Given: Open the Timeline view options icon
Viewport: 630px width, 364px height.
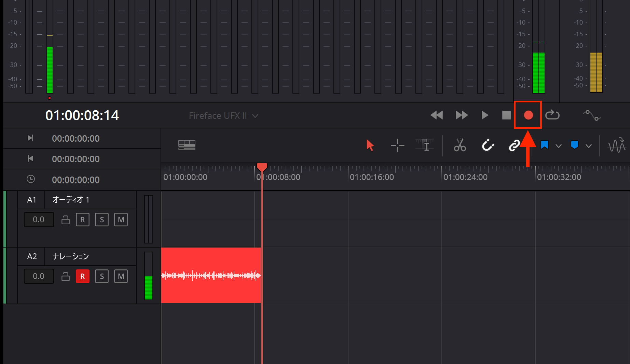Looking at the screenshot, I should pyautogui.click(x=187, y=145).
